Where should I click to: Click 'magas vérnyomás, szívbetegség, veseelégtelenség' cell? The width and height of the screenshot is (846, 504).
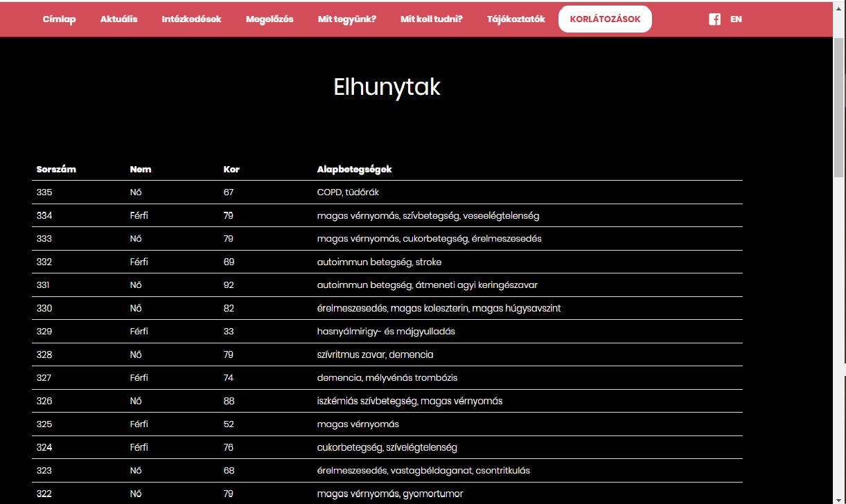pyautogui.click(x=428, y=215)
